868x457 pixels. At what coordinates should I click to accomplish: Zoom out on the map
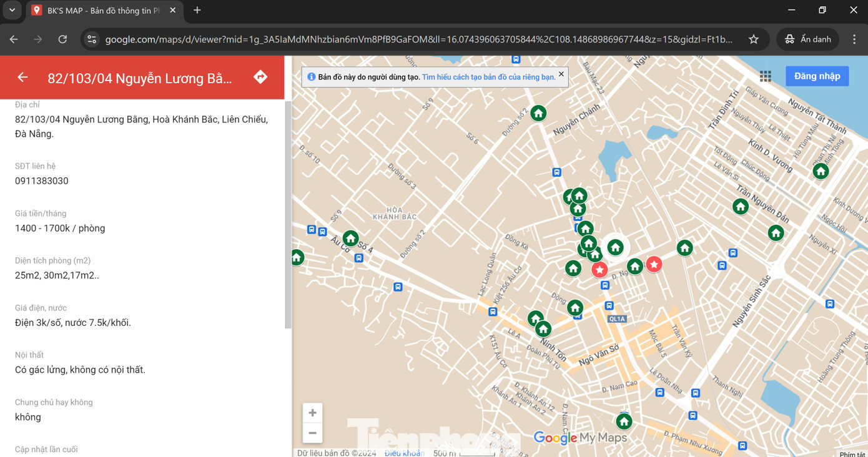pyautogui.click(x=312, y=433)
